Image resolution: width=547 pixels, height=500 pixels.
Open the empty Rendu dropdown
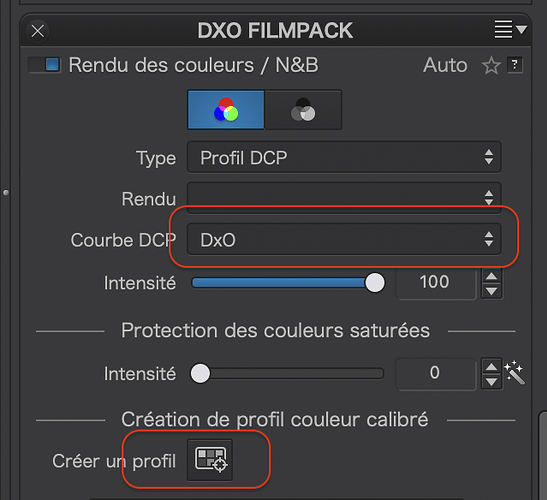coord(344,198)
